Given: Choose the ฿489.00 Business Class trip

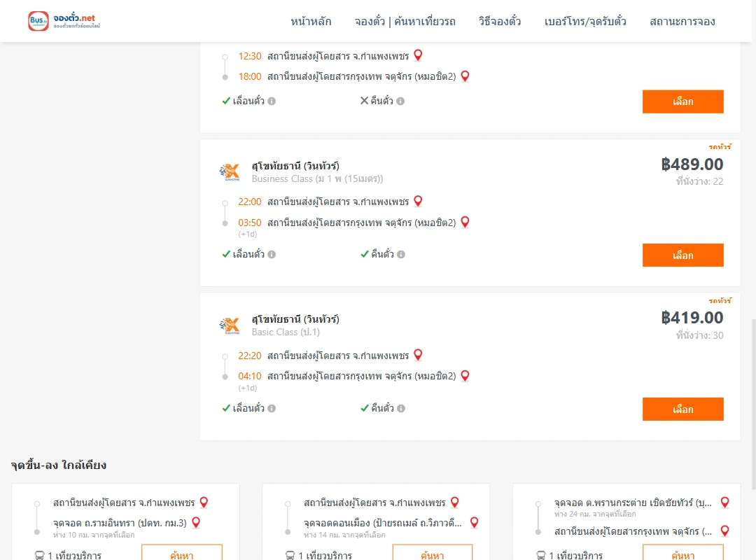Looking at the screenshot, I should 682,255.
